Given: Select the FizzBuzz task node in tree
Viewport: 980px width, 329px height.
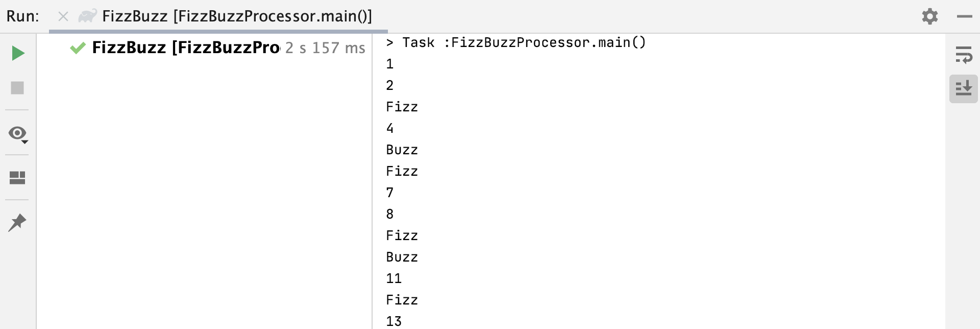Looking at the screenshot, I should pyautogui.click(x=186, y=48).
